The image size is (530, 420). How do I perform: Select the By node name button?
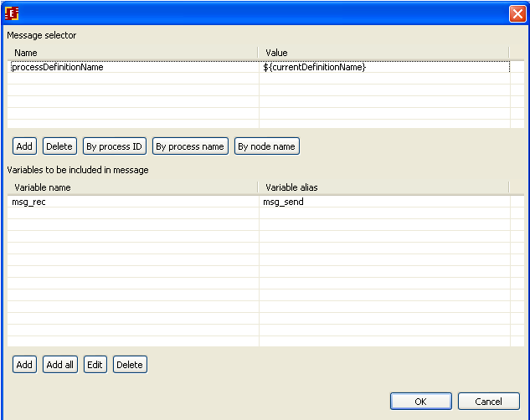[266, 146]
